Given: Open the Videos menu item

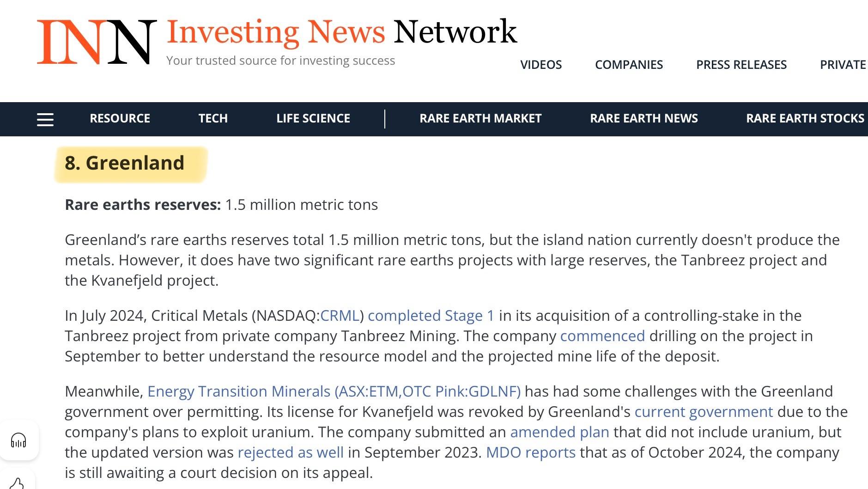Looking at the screenshot, I should (541, 65).
